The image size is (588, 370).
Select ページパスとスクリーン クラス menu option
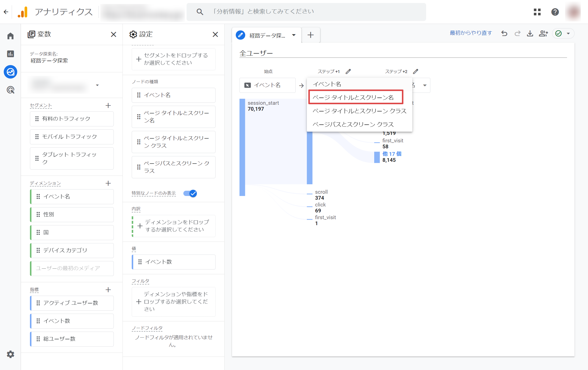tap(359, 124)
